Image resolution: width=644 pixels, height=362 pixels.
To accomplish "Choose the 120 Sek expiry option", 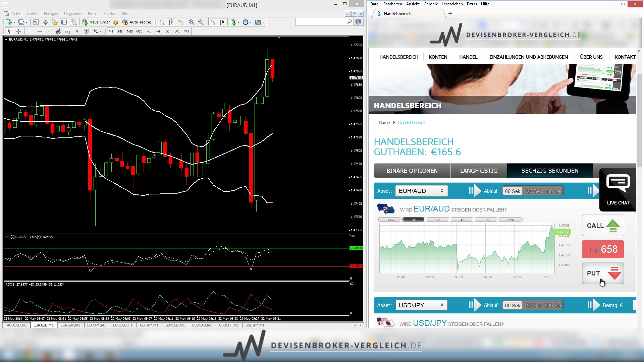I will (x=533, y=191).
